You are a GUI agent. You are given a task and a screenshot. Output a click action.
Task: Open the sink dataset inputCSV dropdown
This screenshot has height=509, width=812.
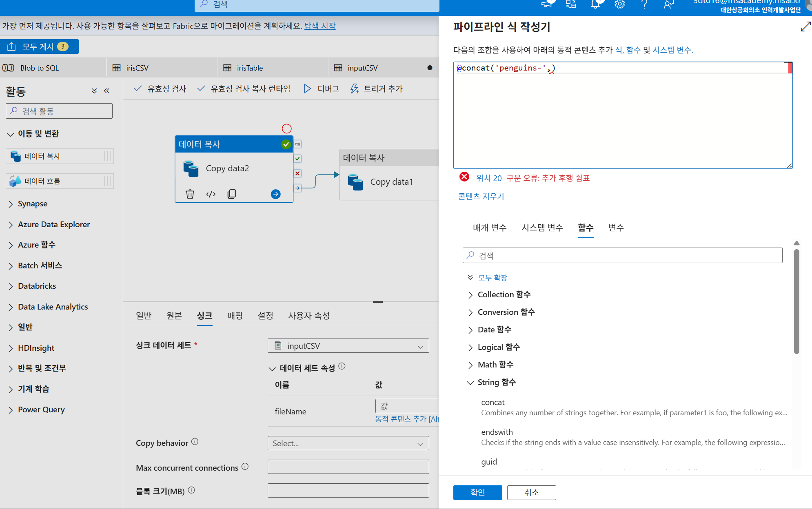tap(348, 346)
